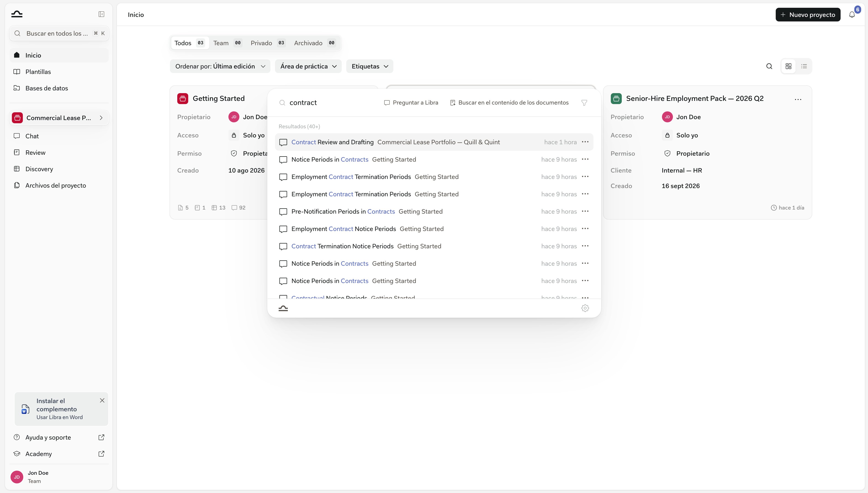Switch to list view layout
The height and width of the screenshot is (493, 868).
tap(804, 66)
